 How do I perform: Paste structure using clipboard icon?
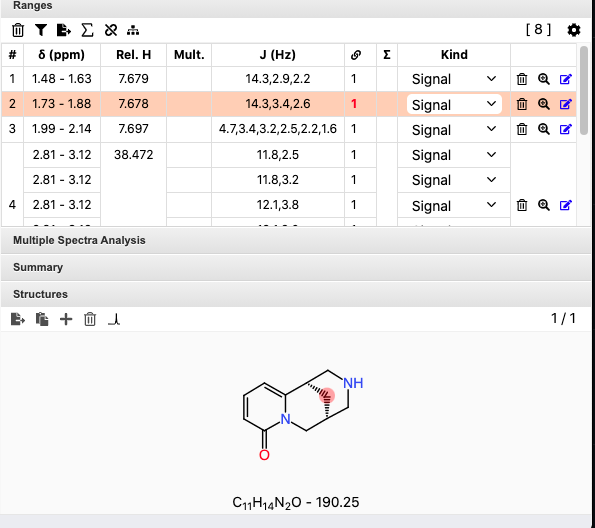click(x=42, y=319)
